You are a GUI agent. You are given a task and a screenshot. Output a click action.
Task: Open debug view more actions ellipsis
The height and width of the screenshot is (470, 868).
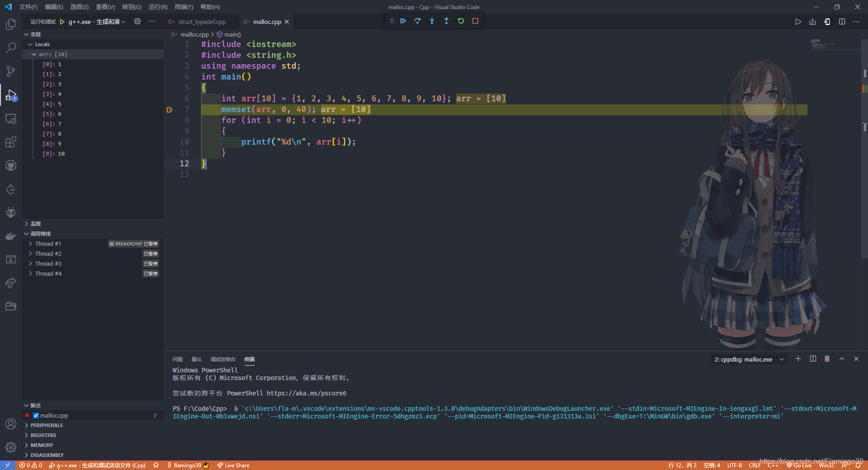coord(152,21)
